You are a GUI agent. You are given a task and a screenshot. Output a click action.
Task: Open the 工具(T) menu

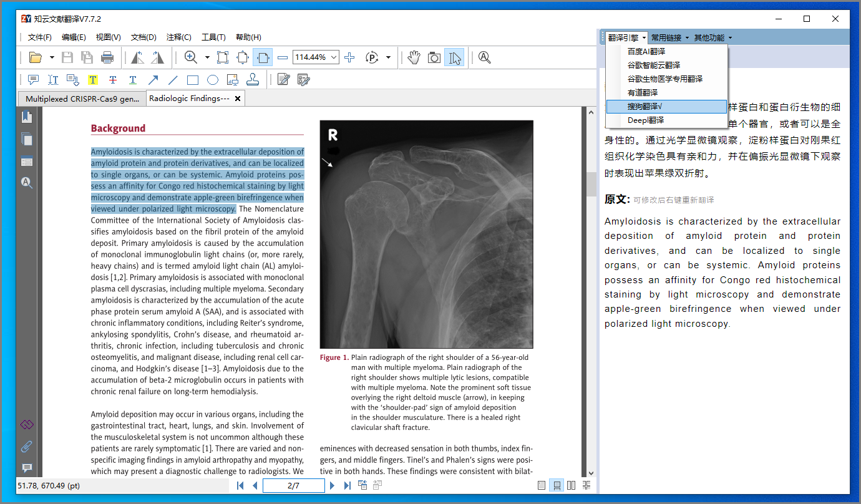point(213,37)
